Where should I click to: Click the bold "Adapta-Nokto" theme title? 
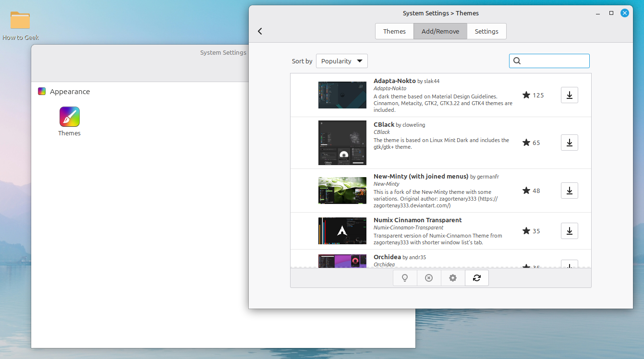tap(395, 81)
